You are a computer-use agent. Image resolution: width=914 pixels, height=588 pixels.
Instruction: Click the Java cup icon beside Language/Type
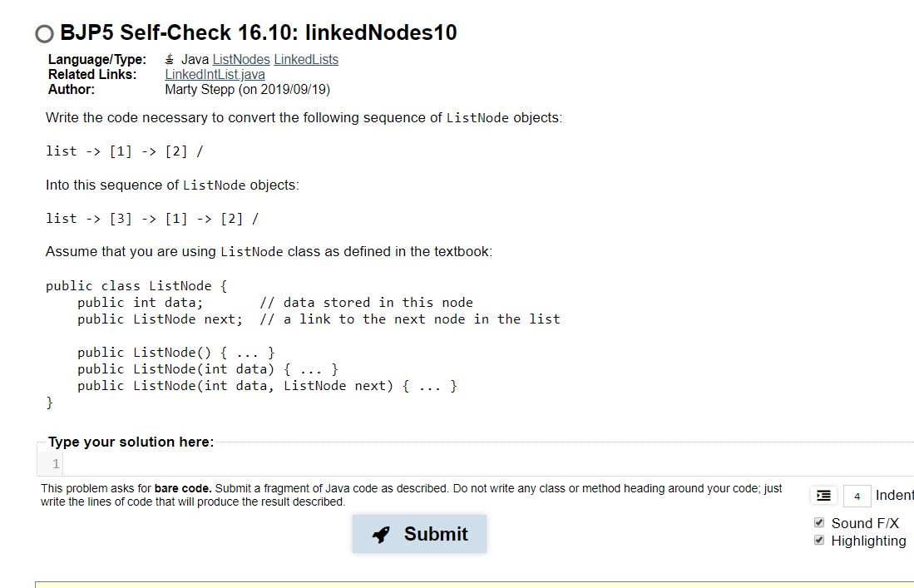pos(169,59)
